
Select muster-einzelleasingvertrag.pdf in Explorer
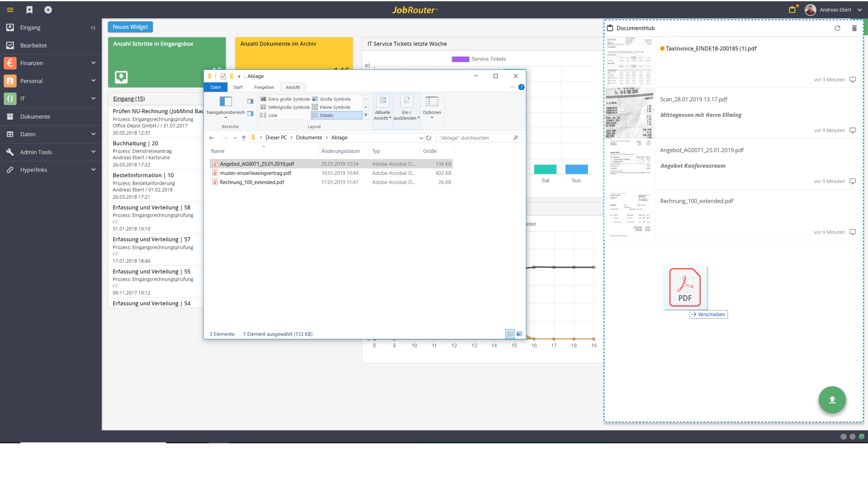click(256, 173)
